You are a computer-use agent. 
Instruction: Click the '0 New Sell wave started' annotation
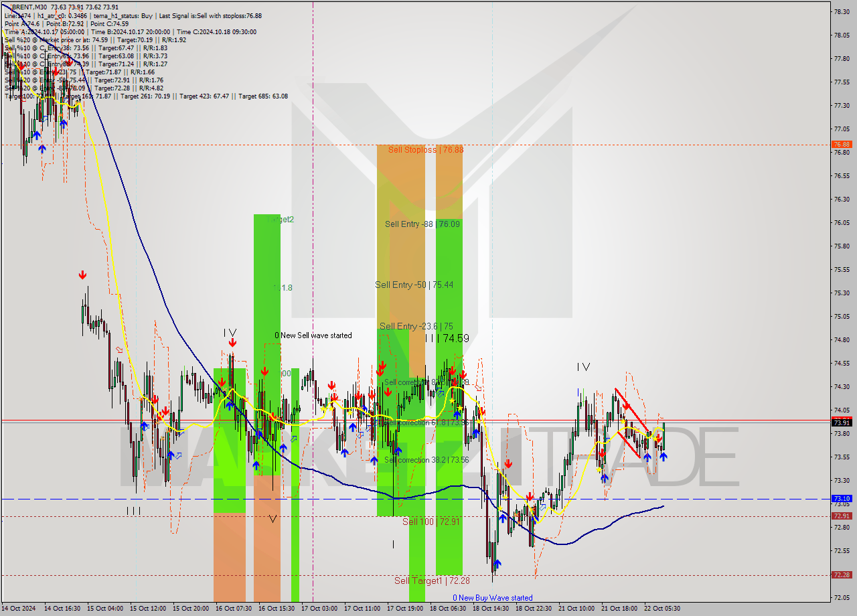pos(313,335)
